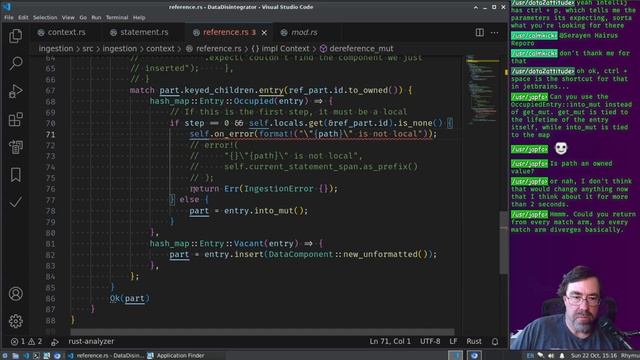Change the UTF-8 file encoding
Viewport: 640px width, 360px height.
tap(430, 341)
